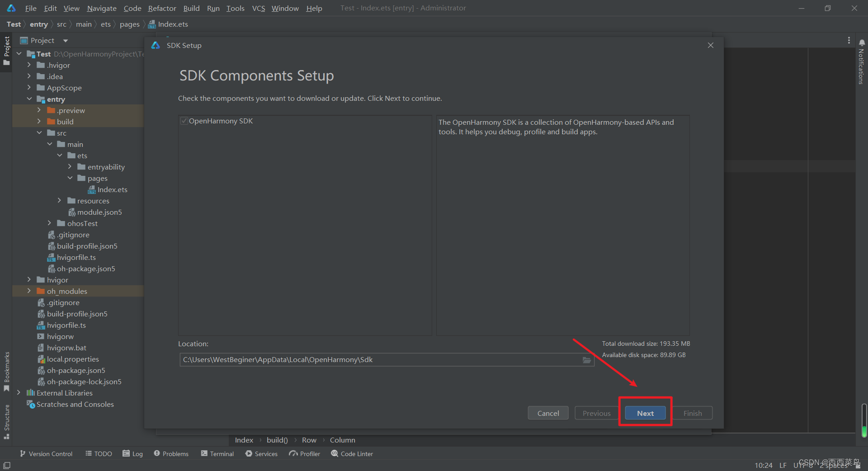Viewport: 868px width, 471px height.
Task: Click the Next button in SDK Setup
Action: [645, 413]
